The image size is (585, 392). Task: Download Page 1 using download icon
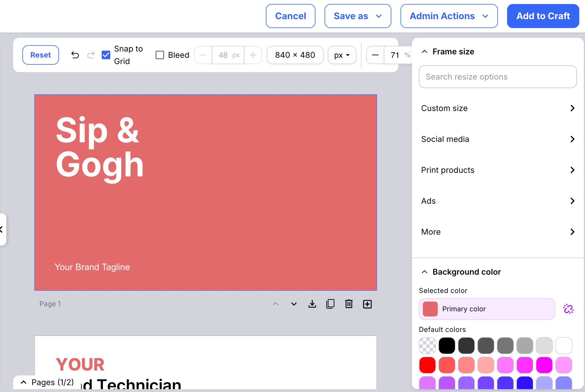click(312, 304)
